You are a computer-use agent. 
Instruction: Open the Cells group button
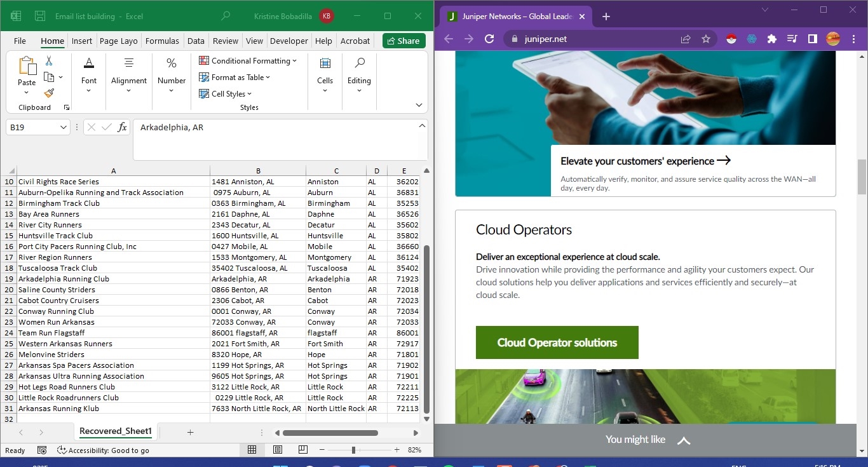pyautogui.click(x=325, y=75)
